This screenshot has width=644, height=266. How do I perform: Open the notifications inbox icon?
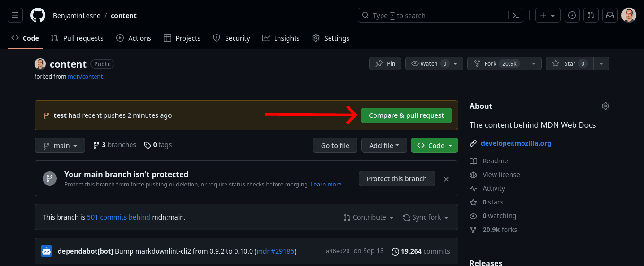point(610,15)
